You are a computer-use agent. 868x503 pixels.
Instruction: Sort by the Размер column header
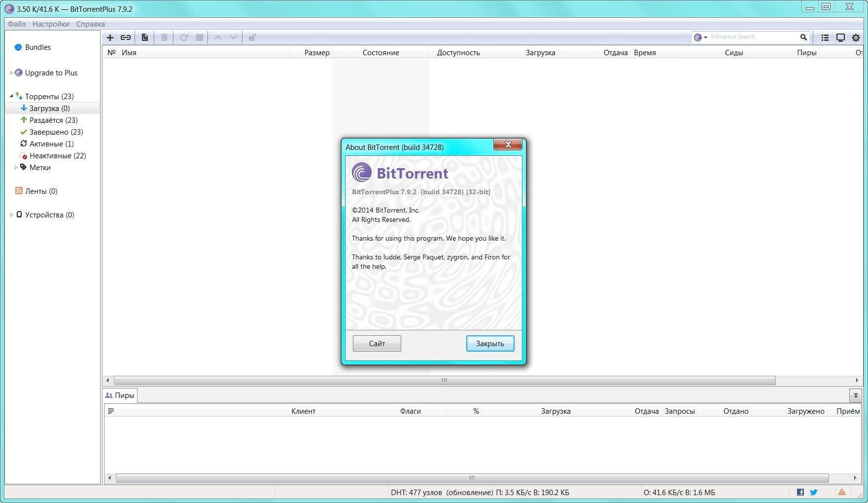[311, 53]
